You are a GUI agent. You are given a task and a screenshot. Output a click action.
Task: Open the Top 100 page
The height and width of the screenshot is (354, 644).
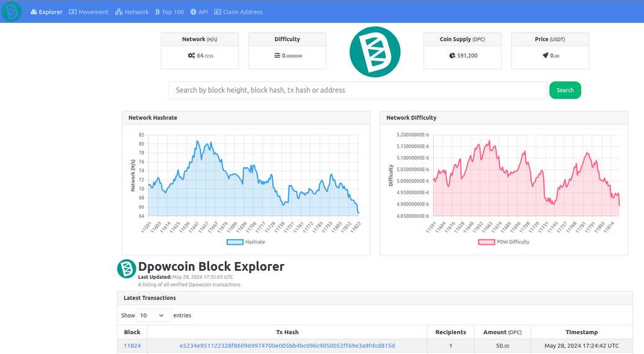click(169, 12)
